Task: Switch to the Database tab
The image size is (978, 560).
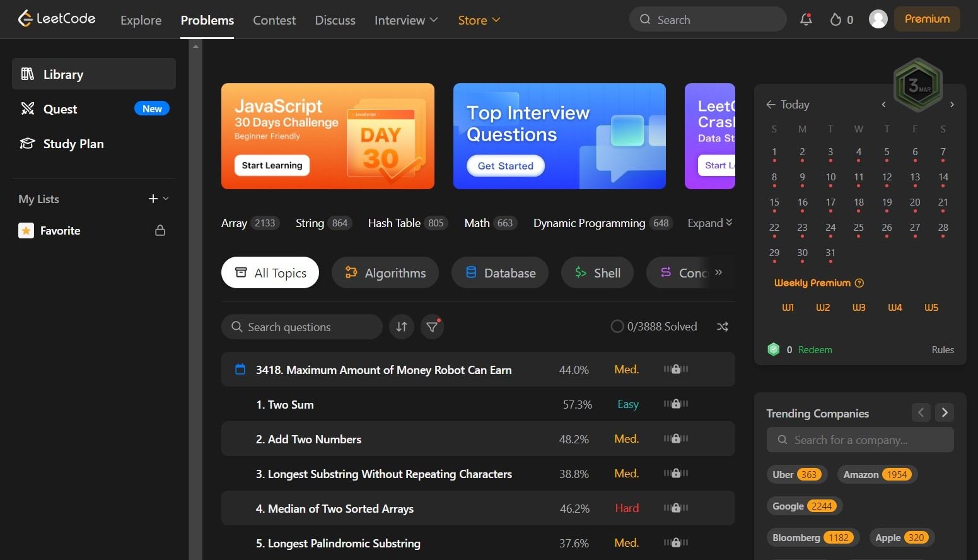Action: click(500, 272)
